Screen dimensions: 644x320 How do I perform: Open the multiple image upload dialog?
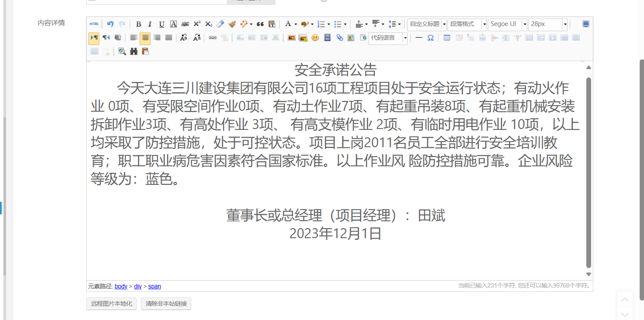tap(303, 38)
